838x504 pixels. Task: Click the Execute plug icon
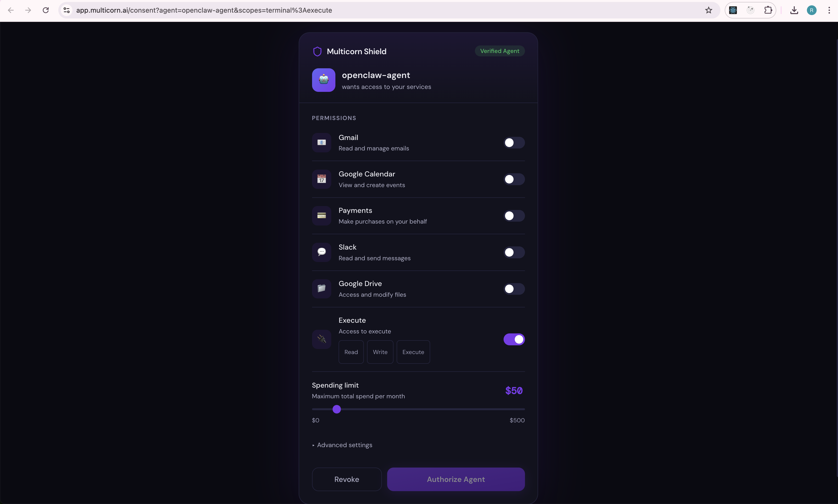click(321, 339)
